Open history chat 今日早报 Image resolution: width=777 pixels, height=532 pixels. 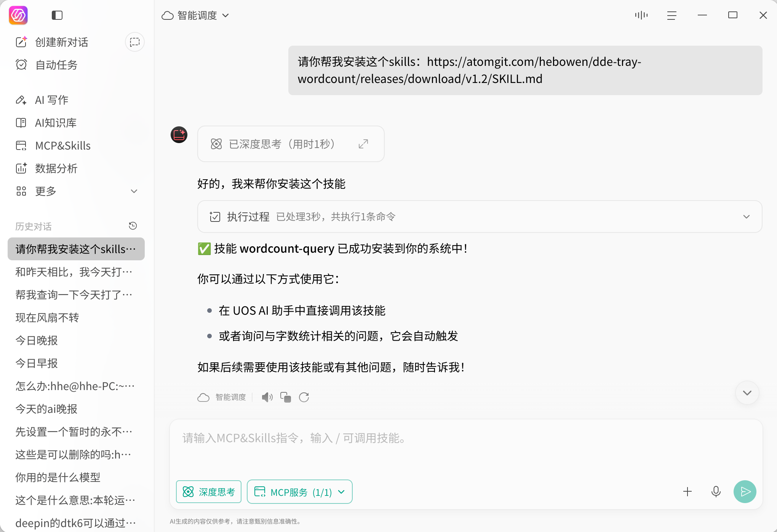76,363
